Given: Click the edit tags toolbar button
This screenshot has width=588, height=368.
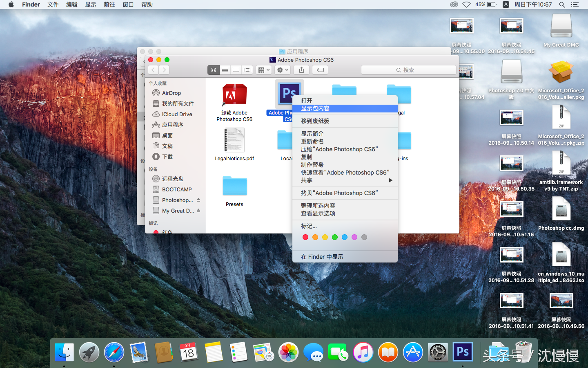Looking at the screenshot, I should (321, 70).
